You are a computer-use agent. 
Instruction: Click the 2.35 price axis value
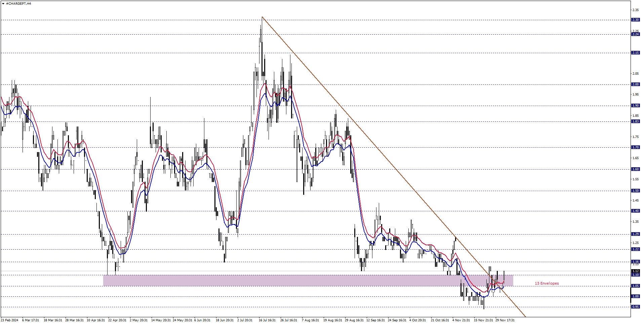coord(635,10)
